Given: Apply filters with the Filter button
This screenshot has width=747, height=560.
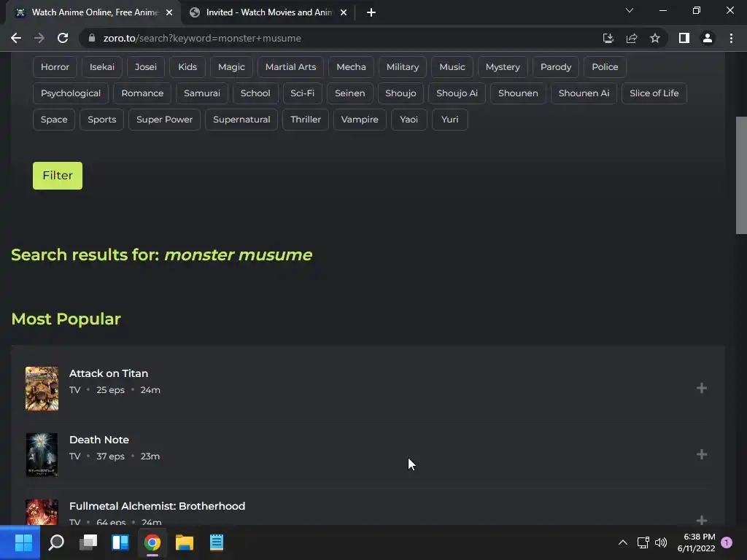Looking at the screenshot, I should pyautogui.click(x=58, y=176).
